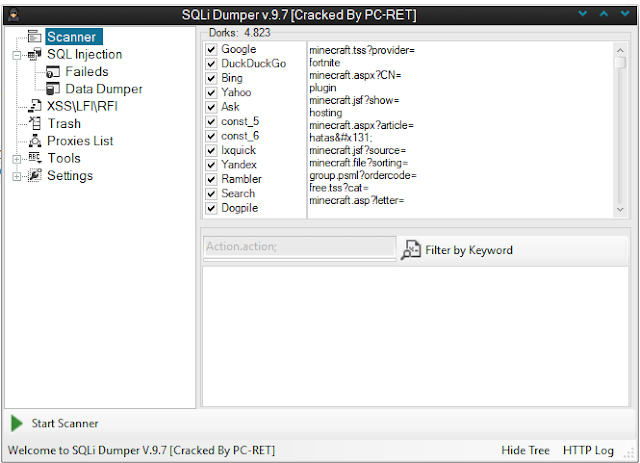Viewport: 640px width, 463px height.
Task: Click the Faileds icon in the tree
Action: tap(53, 72)
